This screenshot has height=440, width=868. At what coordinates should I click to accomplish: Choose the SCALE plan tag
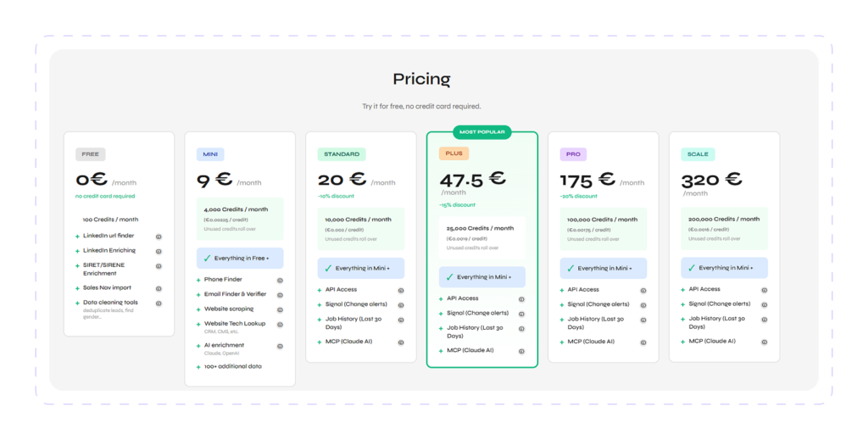[698, 153]
